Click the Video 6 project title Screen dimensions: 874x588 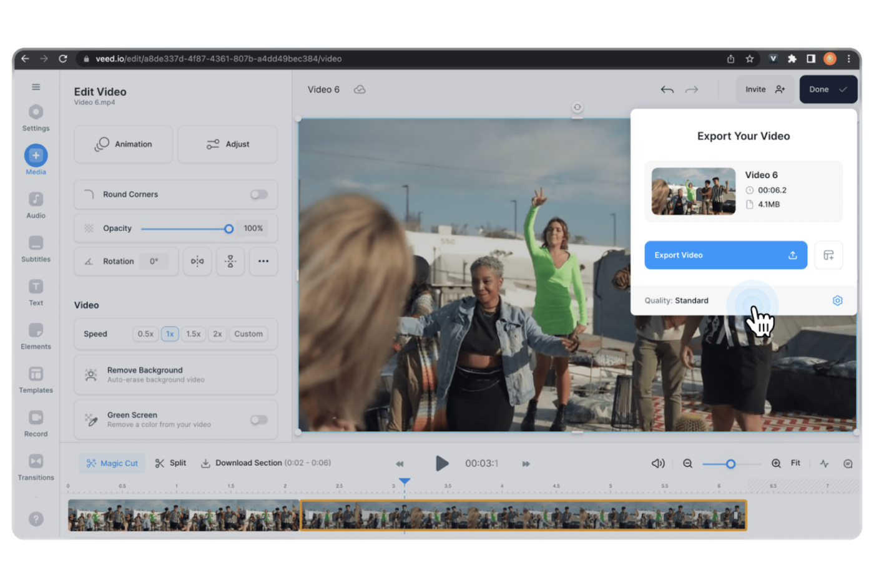323,90
